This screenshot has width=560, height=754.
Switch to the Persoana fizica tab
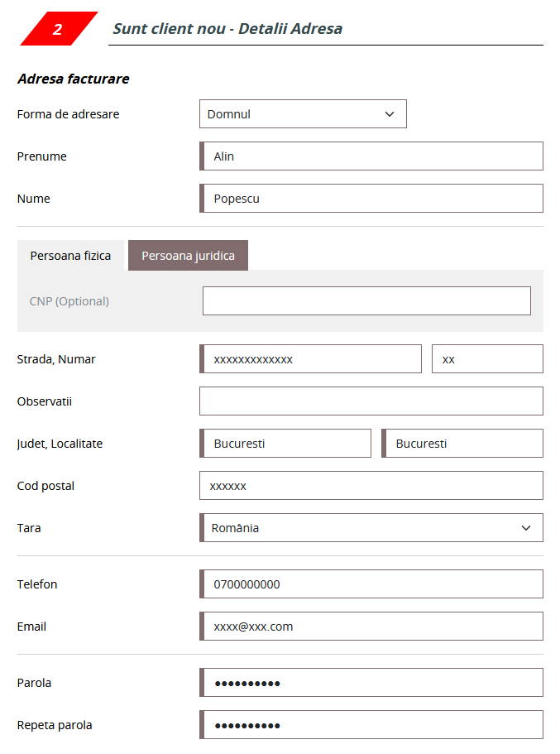[x=70, y=256]
